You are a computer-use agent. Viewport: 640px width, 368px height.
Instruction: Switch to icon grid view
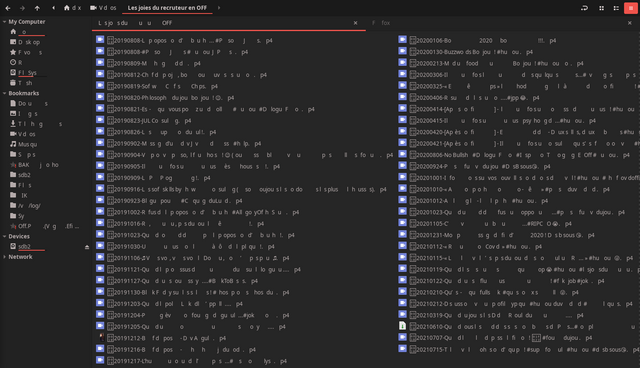(601, 8)
